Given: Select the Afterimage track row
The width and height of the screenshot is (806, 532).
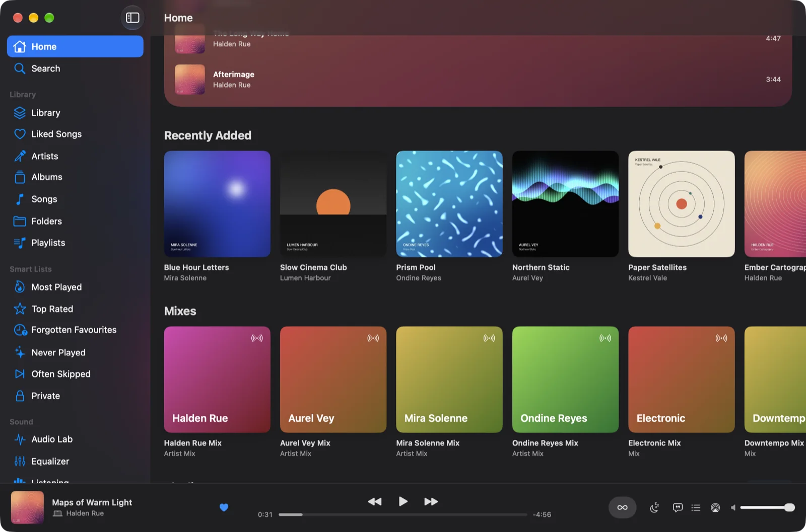Looking at the screenshot, I should pyautogui.click(x=478, y=80).
